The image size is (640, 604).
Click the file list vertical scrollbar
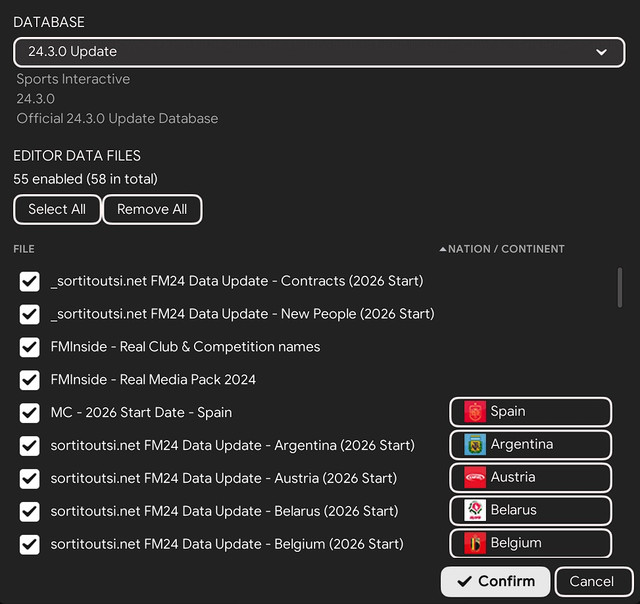(620, 287)
